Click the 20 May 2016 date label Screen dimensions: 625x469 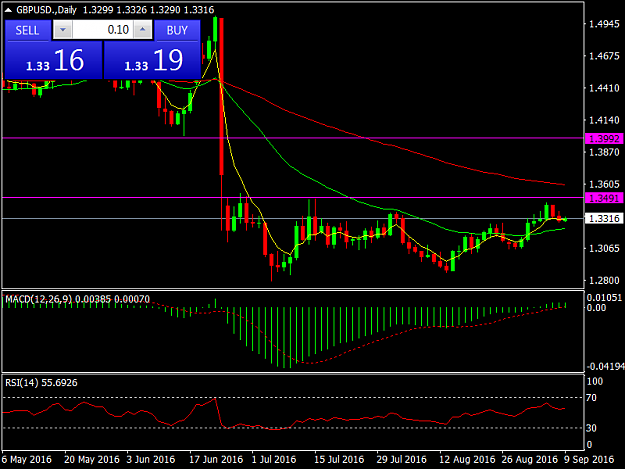coord(92,459)
